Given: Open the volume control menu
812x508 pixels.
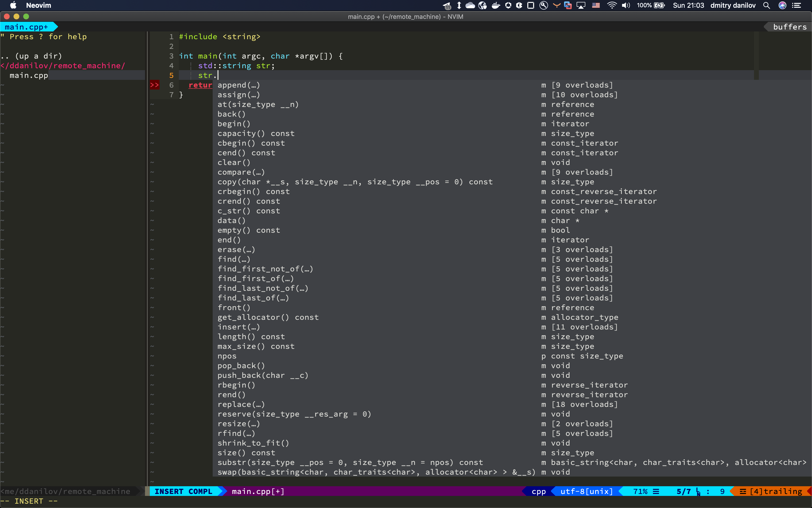Looking at the screenshot, I should tap(626, 5).
